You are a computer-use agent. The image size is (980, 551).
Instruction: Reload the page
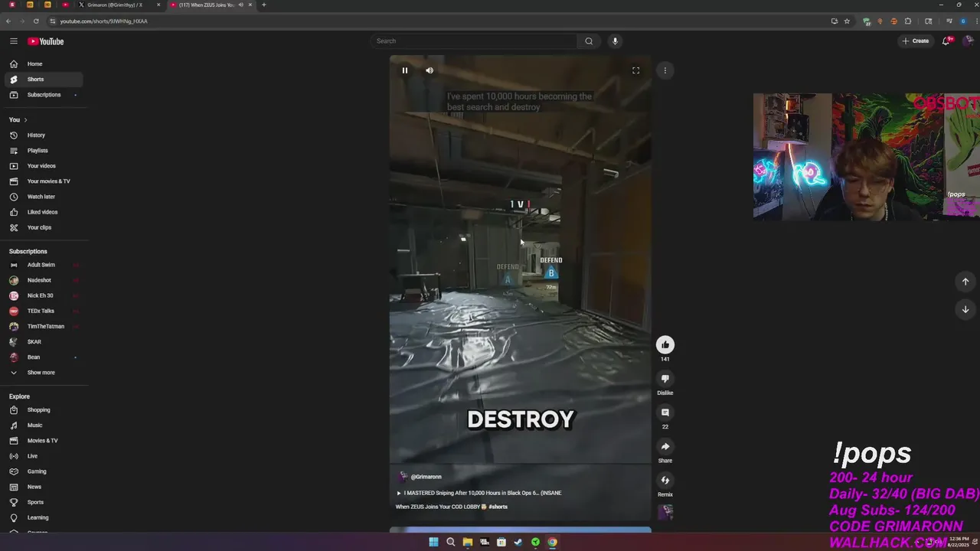coord(36,21)
